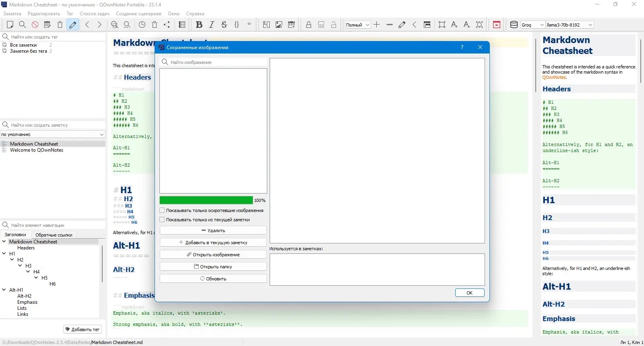This screenshot has width=644, height=346.
Task: Click the help question mark in dialog title
Action: coord(462,47)
